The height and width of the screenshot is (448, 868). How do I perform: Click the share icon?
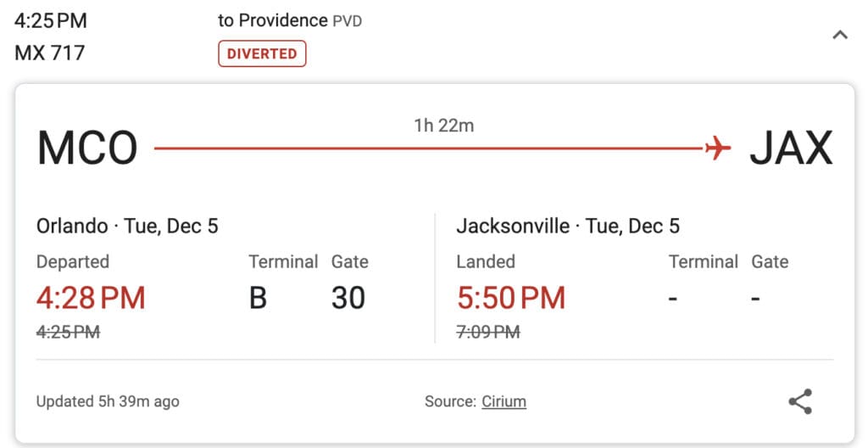click(x=800, y=401)
